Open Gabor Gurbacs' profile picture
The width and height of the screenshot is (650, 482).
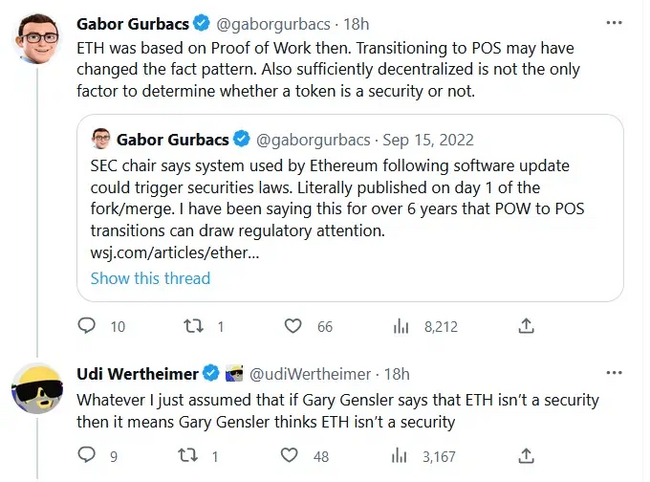(x=38, y=40)
